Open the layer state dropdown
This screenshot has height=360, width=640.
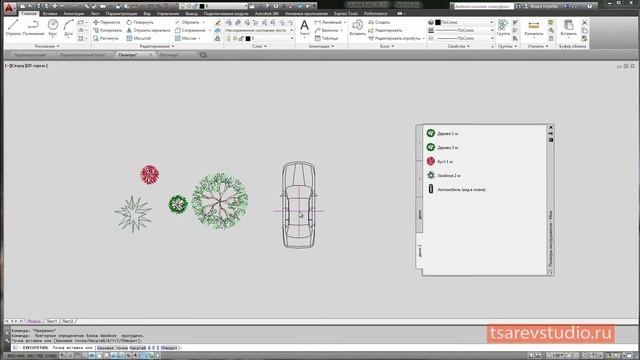click(259, 30)
